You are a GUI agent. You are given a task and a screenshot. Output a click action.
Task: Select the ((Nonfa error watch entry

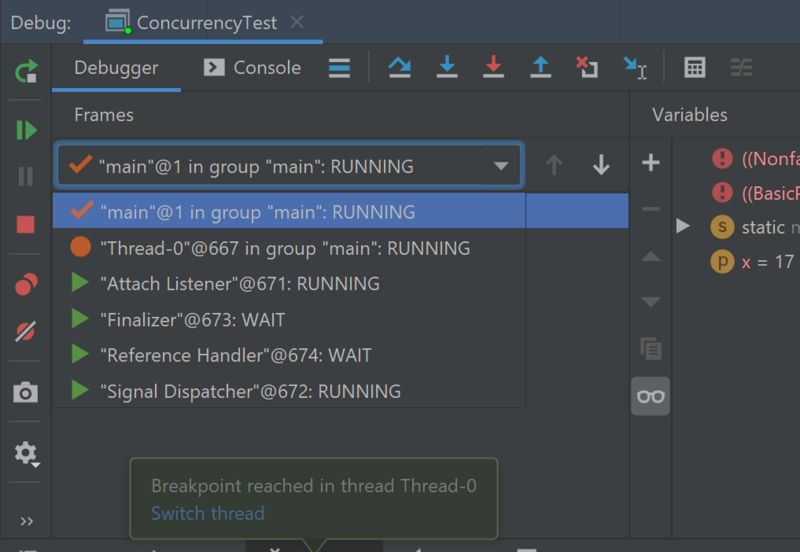(x=755, y=159)
